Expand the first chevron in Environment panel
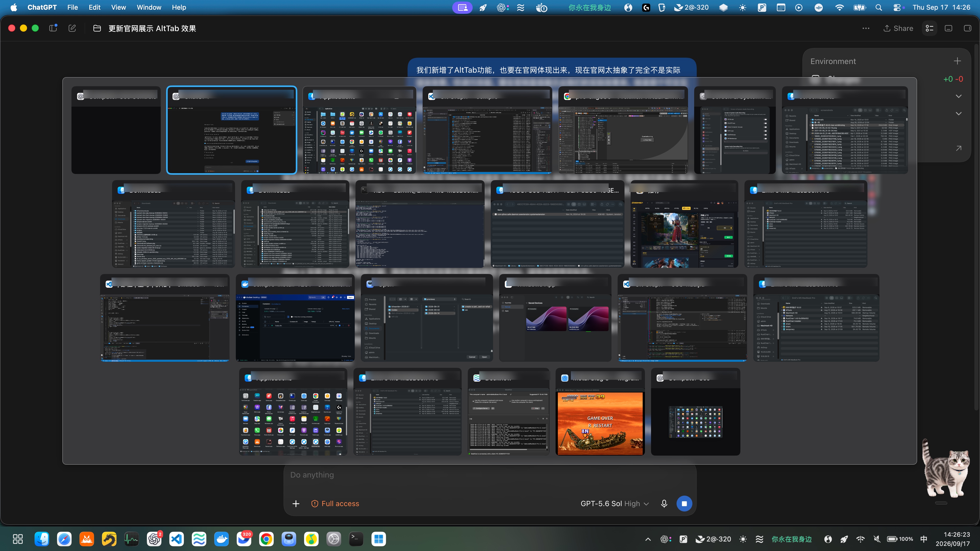The width and height of the screenshot is (980, 551). click(959, 96)
